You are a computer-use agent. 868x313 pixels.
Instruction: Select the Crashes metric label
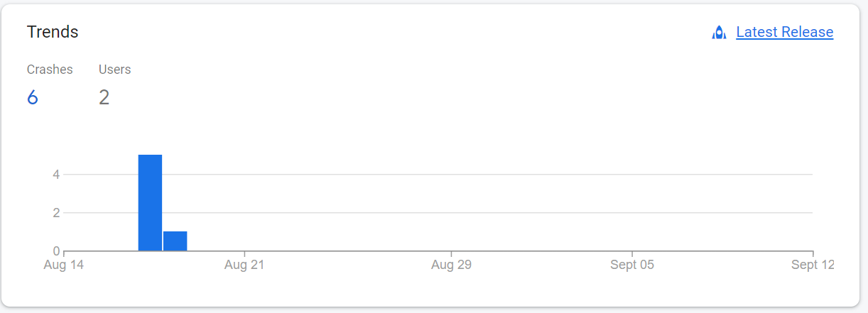click(x=50, y=70)
